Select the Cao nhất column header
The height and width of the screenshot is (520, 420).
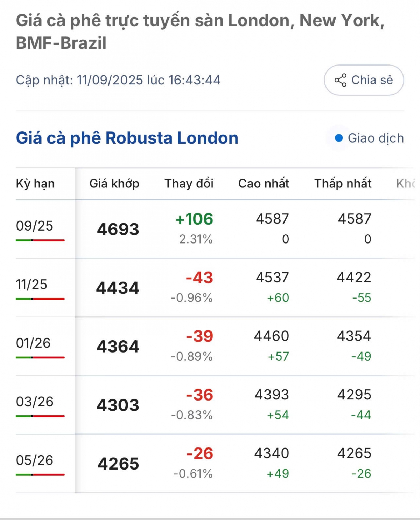[x=264, y=184]
